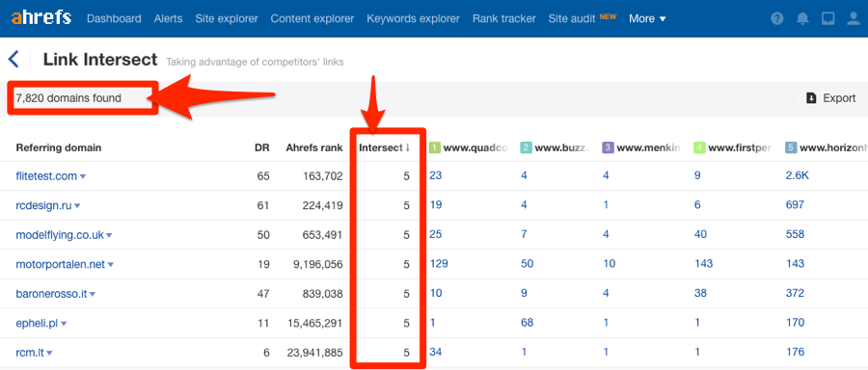Click the www.buzz column header

click(x=560, y=147)
